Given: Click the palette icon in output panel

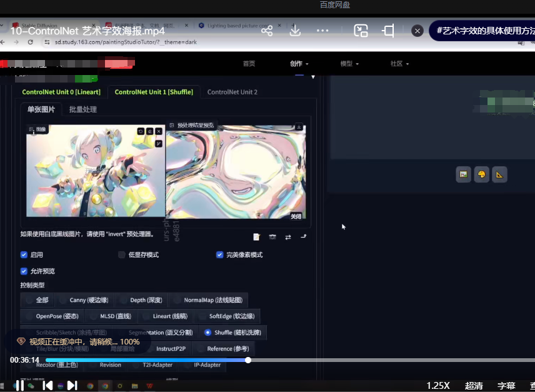Looking at the screenshot, I should tap(481, 174).
